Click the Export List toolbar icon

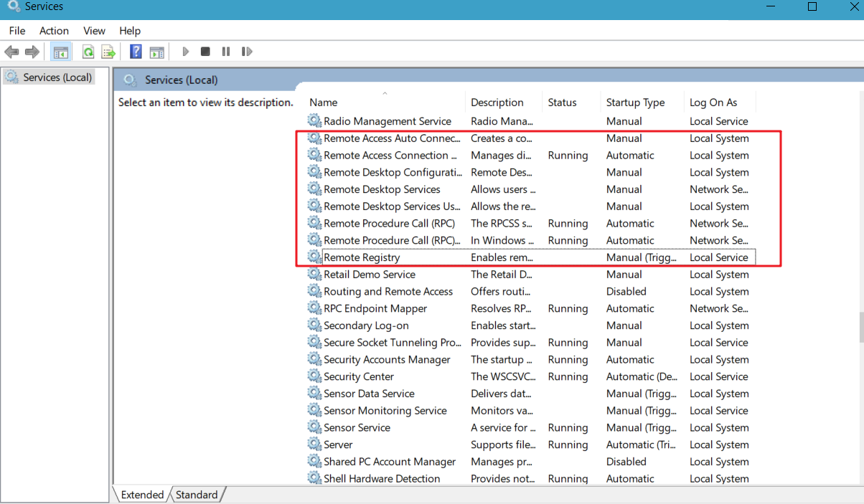click(108, 52)
